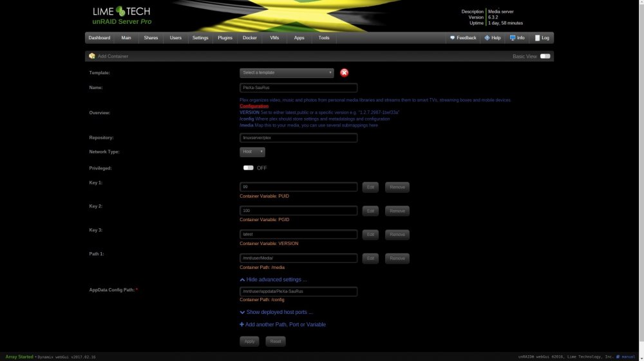Screen dimensions: 644x361
Task: Click the Container Path: /config label
Action: [262, 300]
